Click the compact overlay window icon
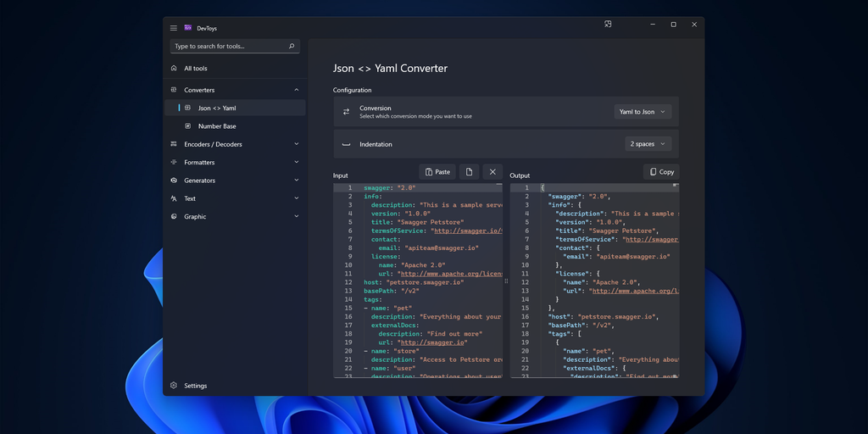The width and height of the screenshot is (868, 434). [x=608, y=25]
